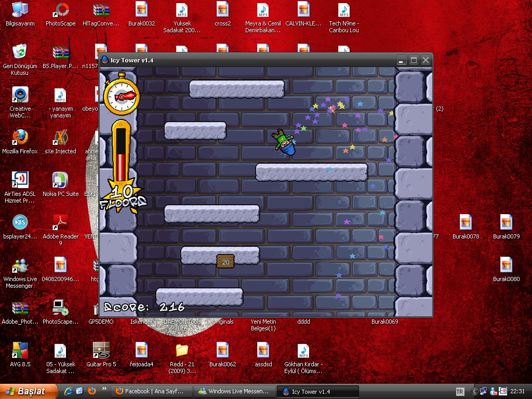532x399 pixels.
Task: Launch the Guitar Pro 5 shortcut
Action: 101,355
